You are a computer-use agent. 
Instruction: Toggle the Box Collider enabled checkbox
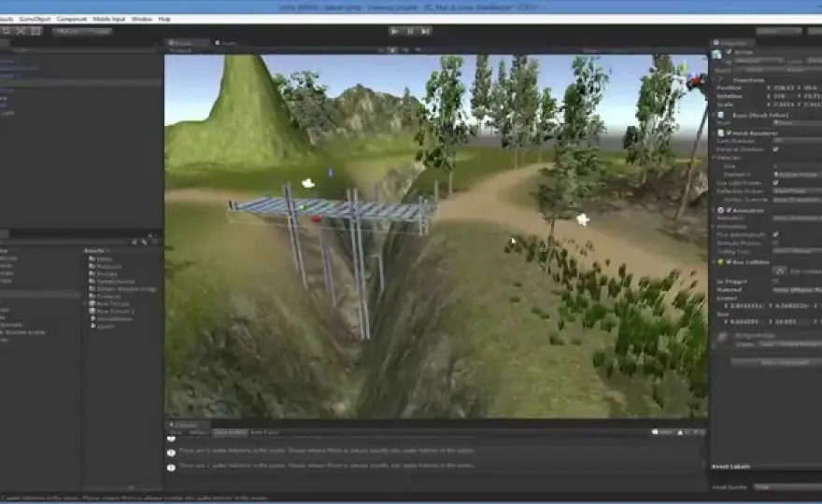coord(729,261)
